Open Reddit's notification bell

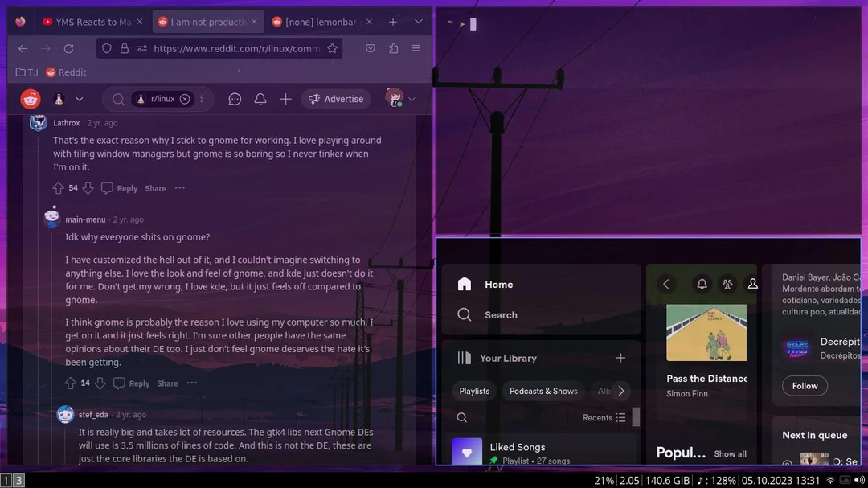click(260, 98)
